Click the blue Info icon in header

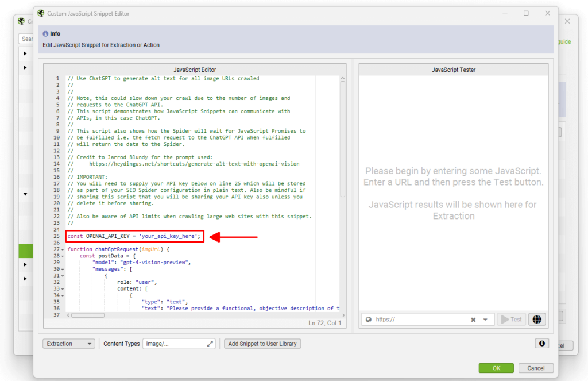[x=45, y=34]
